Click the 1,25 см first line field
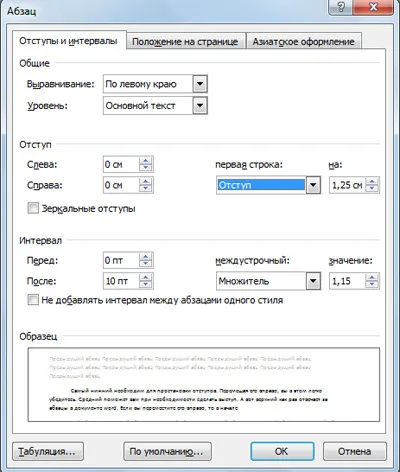 pos(347,185)
